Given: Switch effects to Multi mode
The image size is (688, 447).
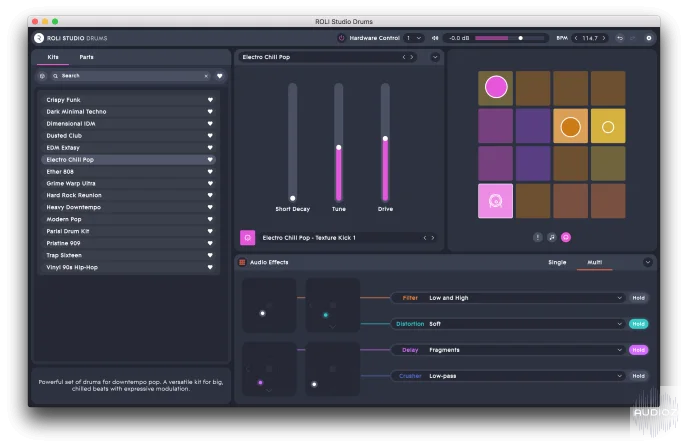Looking at the screenshot, I should pos(595,262).
